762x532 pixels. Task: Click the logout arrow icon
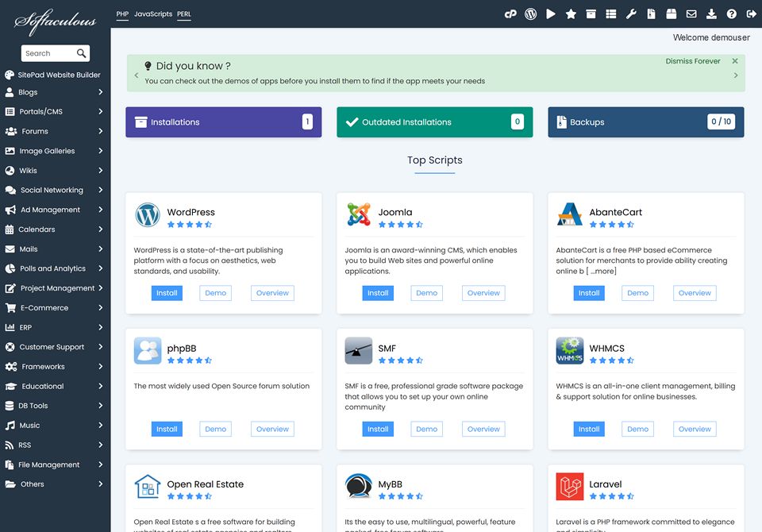pyautogui.click(x=752, y=14)
